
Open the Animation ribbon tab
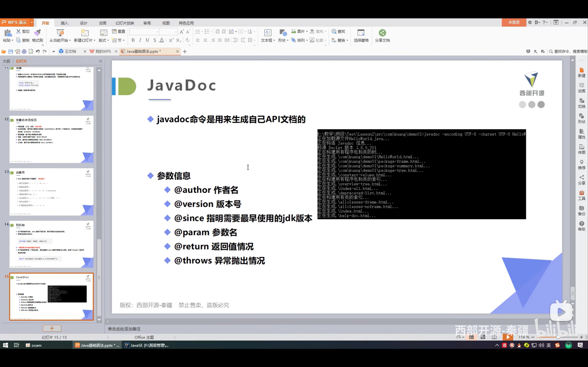[x=103, y=23]
